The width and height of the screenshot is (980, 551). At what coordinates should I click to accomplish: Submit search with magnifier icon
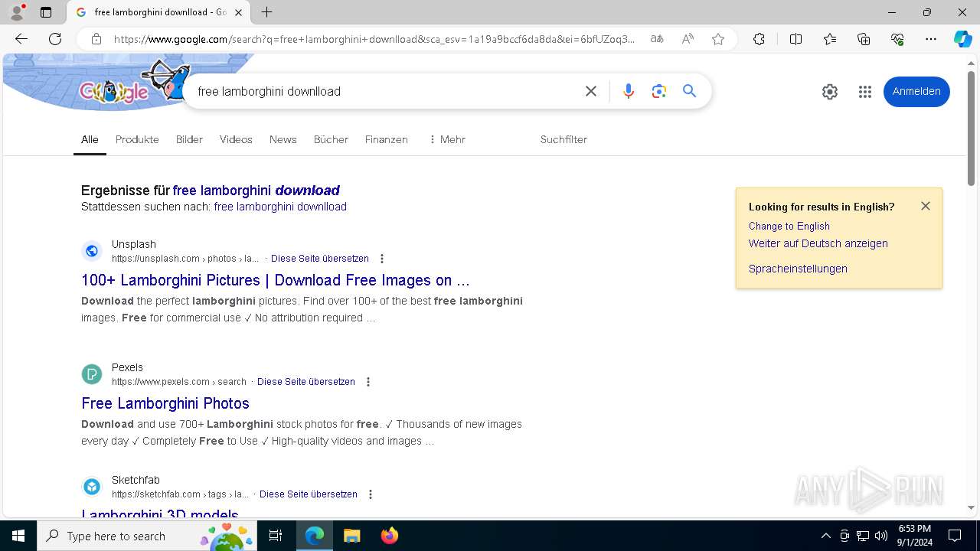tap(690, 91)
